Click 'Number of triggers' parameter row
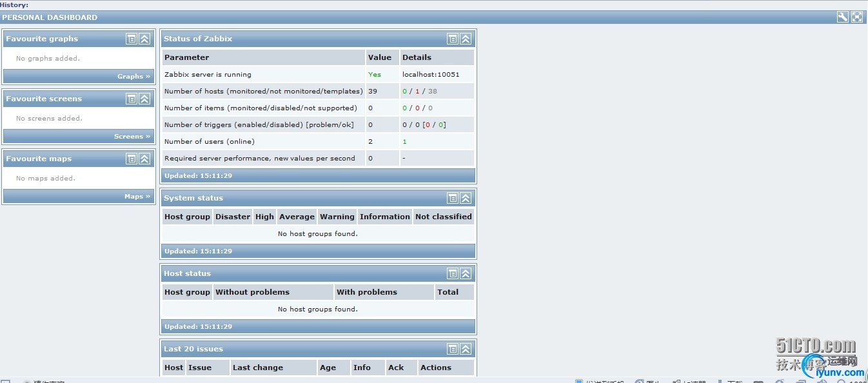 (259, 124)
